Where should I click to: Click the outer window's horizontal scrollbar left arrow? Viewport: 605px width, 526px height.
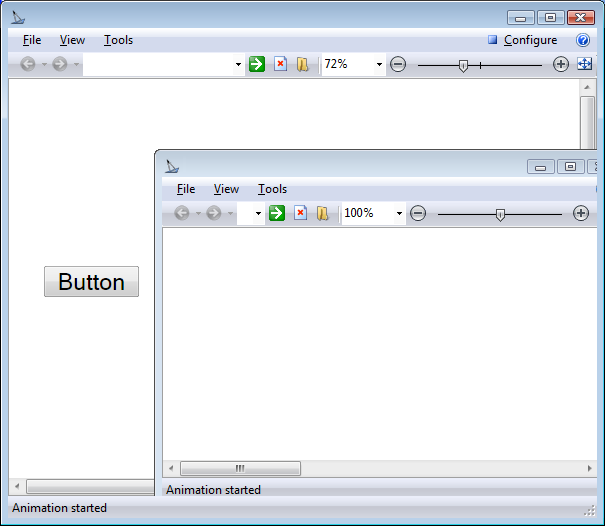[17, 486]
